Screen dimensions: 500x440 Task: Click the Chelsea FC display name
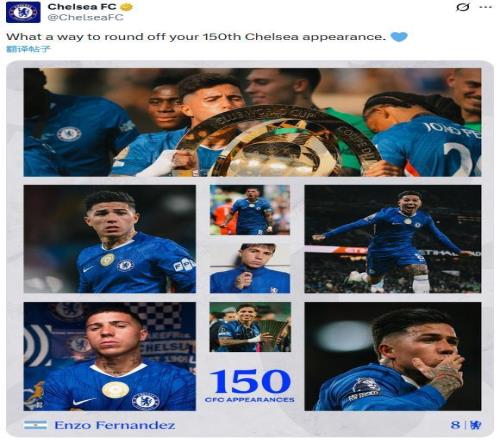coord(82,7)
